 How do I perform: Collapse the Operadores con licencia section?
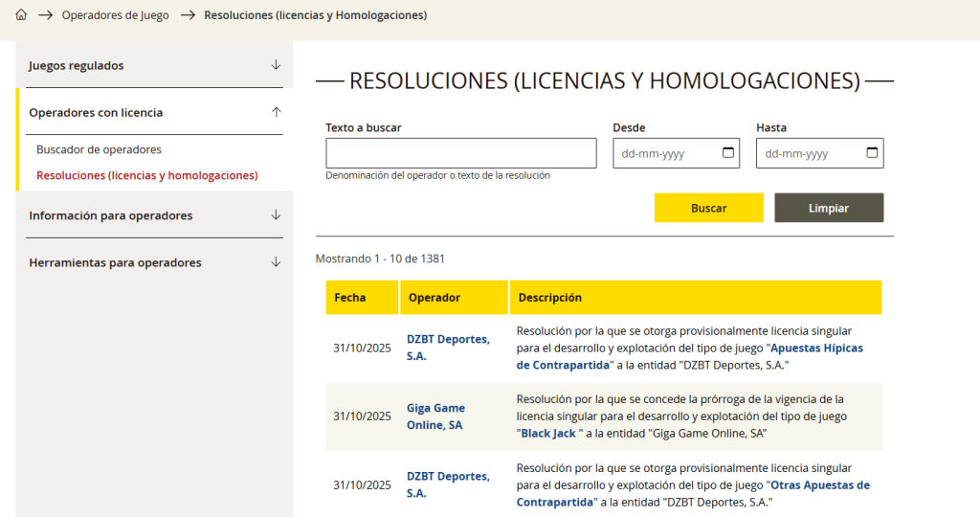pyautogui.click(x=276, y=112)
